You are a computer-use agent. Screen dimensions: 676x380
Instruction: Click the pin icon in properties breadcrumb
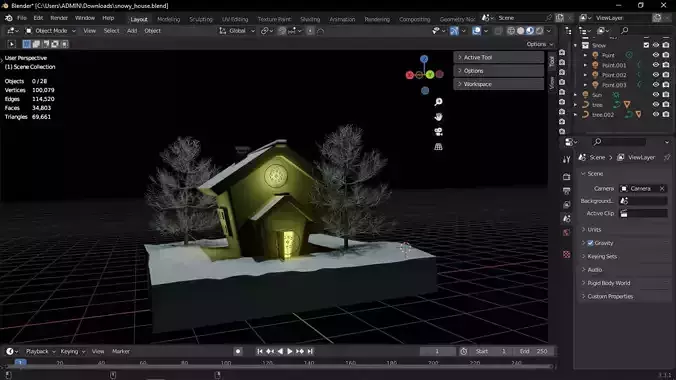667,157
